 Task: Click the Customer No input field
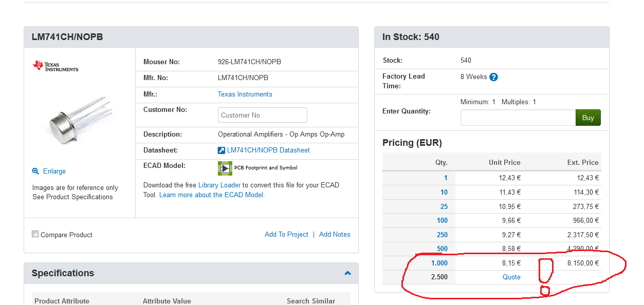tap(263, 115)
